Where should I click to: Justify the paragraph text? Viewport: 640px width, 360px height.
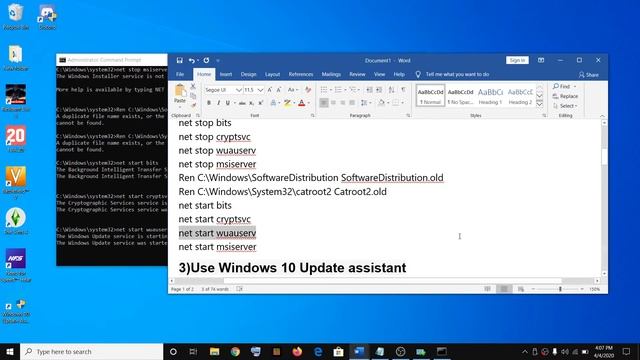point(352,103)
